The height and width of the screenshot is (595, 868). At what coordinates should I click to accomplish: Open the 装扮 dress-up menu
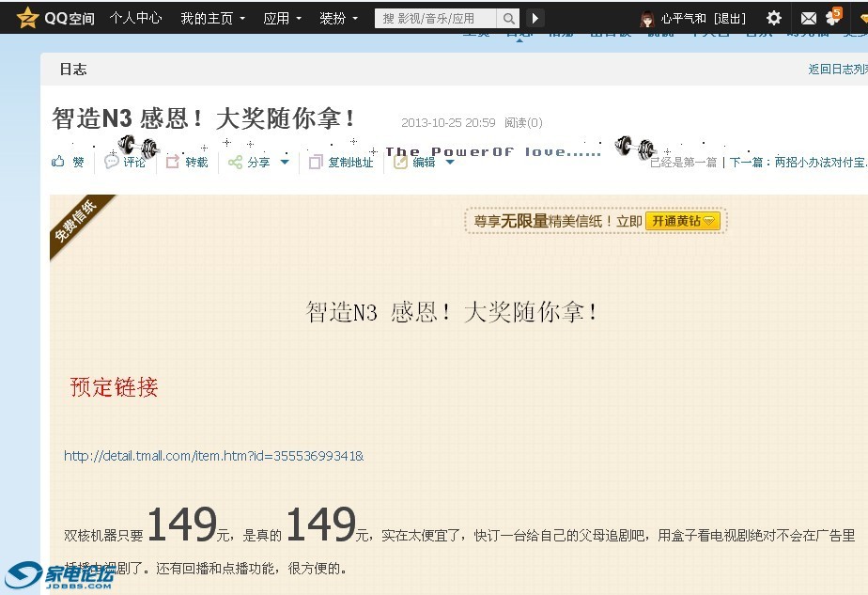tap(338, 18)
